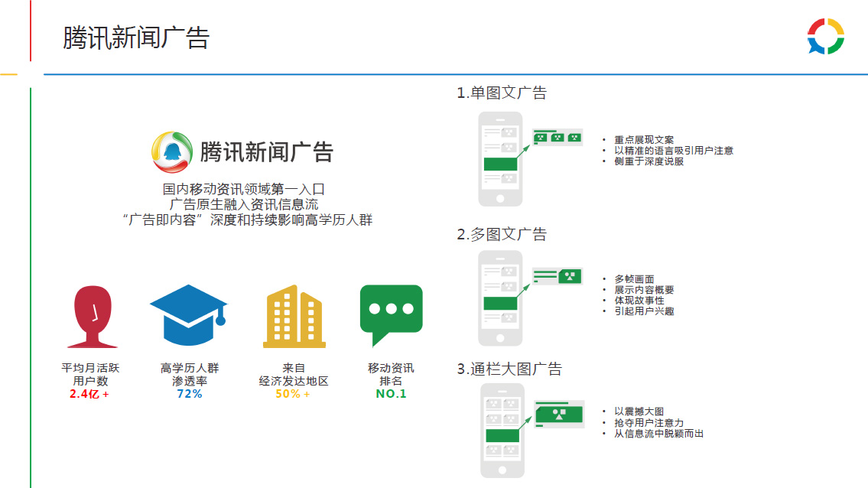Click the heading 3.通栏大图广告
868x488 pixels.
click(509, 369)
